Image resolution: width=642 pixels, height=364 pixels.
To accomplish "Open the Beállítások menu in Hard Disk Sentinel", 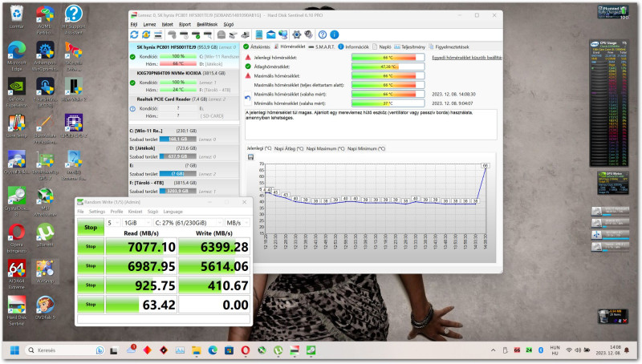I will [x=207, y=25].
